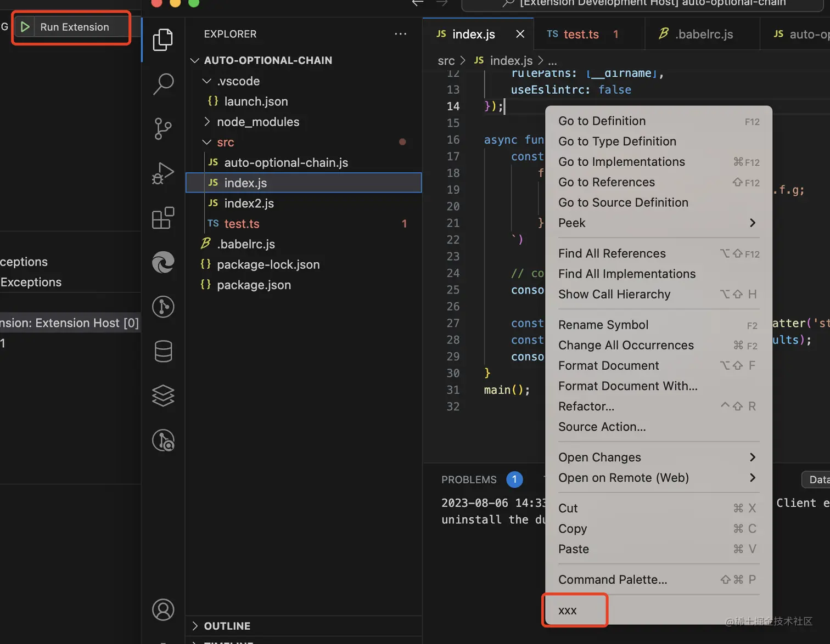Image resolution: width=830 pixels, height=644 pixels.
Task: Open the git branch with clock icon
Action: click(163, 440)
